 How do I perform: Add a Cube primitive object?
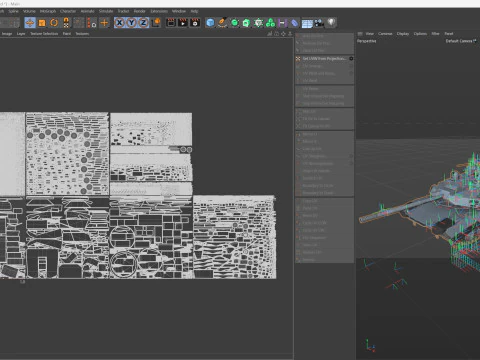click(x=210, y=23)
